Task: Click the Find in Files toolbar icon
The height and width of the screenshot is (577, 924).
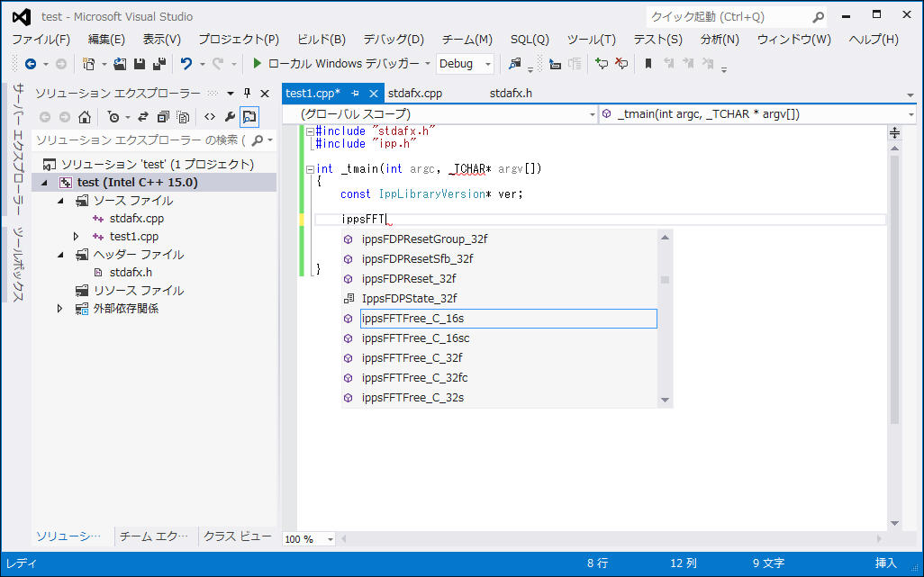Action: (515, 64)
